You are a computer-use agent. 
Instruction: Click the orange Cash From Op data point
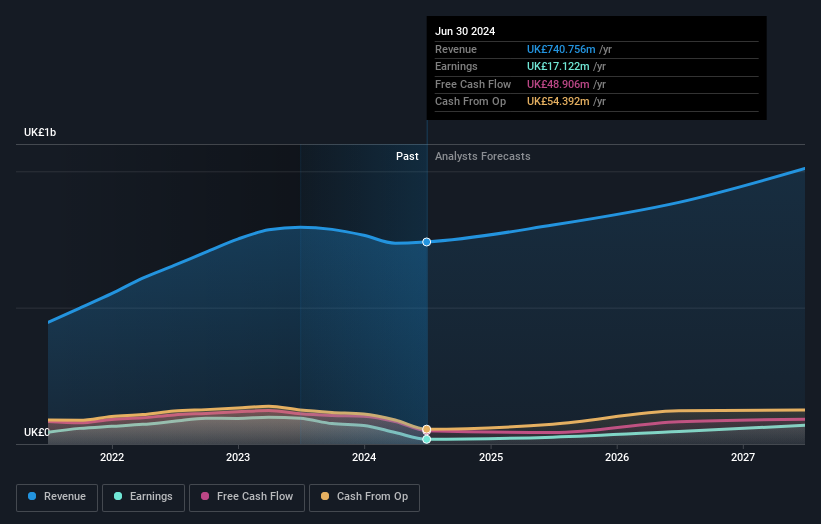point(427,429)
